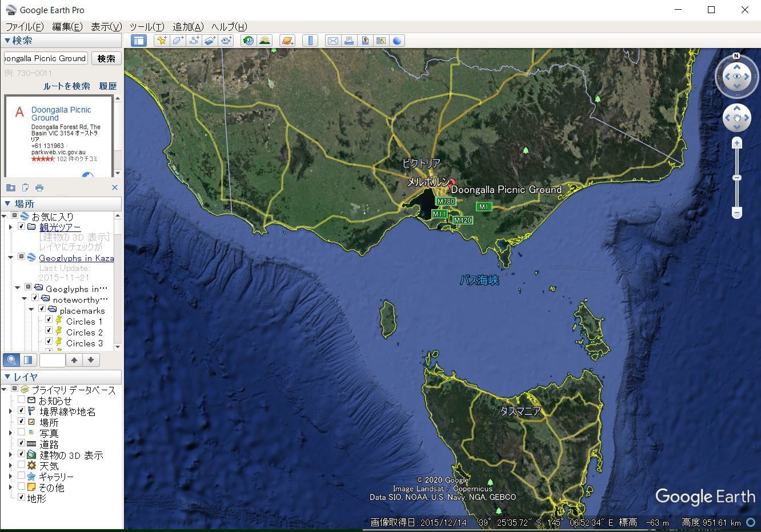Uncheck the Circles 2 placemark
Image resolution: width=761 pixels, height=532 pixels.
pos(49,330)
